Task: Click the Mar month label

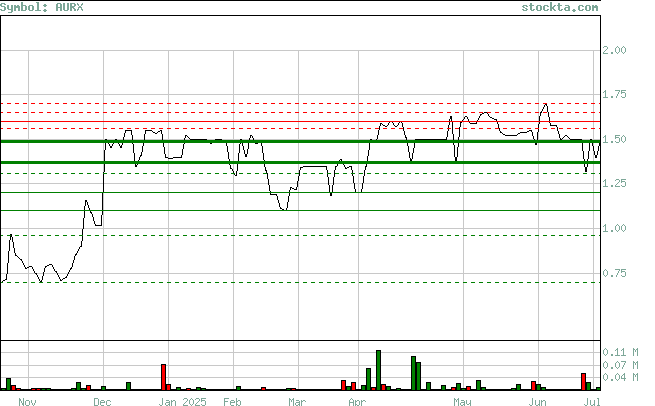Action: [297, 401]
